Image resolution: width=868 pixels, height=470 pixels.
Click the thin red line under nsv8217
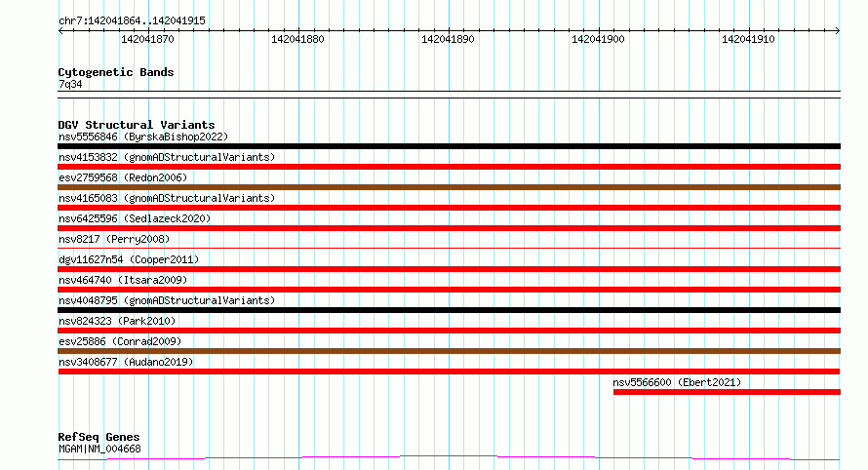(449, 248)
